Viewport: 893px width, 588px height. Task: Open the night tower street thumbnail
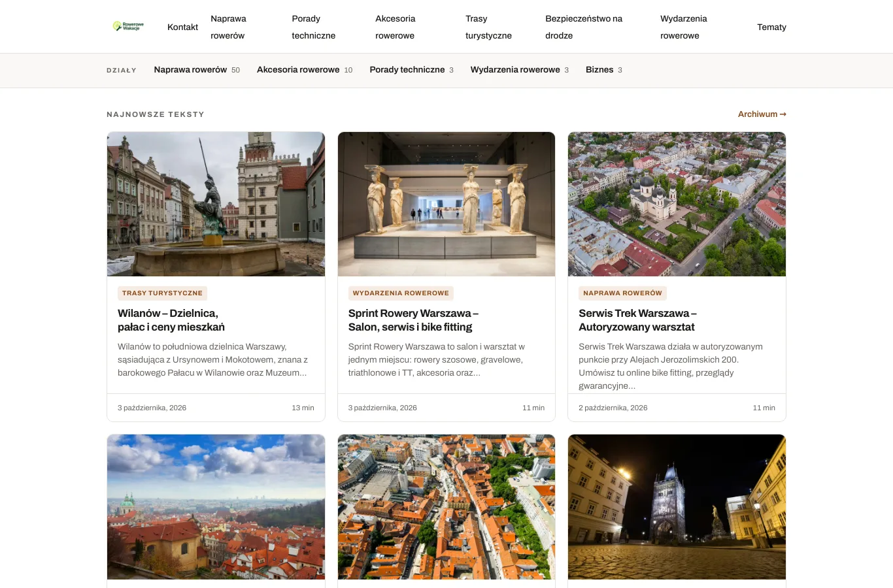pyautogui.click(x=677, y=507)
